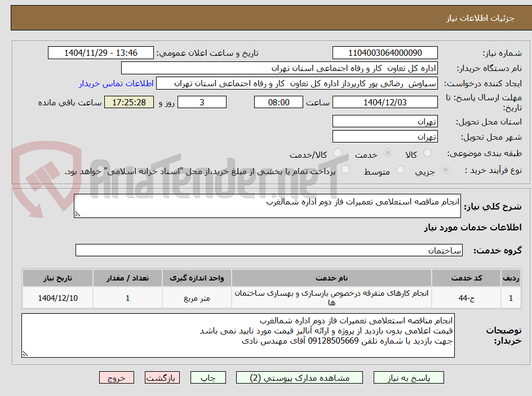Click the کد خدمت column header
Viewport: 532px width, 396px height.
[x=467, y=278]
